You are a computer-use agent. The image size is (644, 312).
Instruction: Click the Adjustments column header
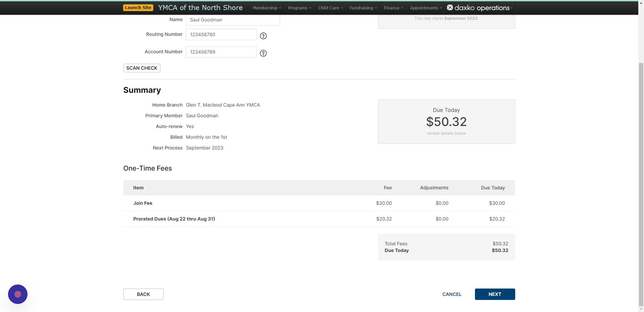point(434,188)
